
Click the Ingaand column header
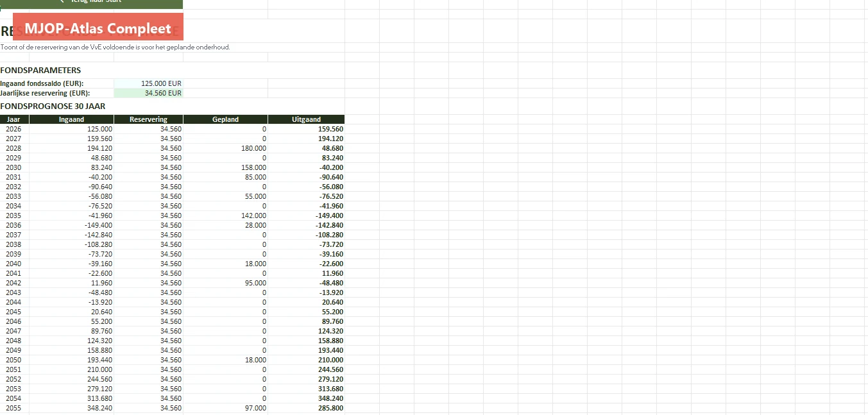(71, 119)
